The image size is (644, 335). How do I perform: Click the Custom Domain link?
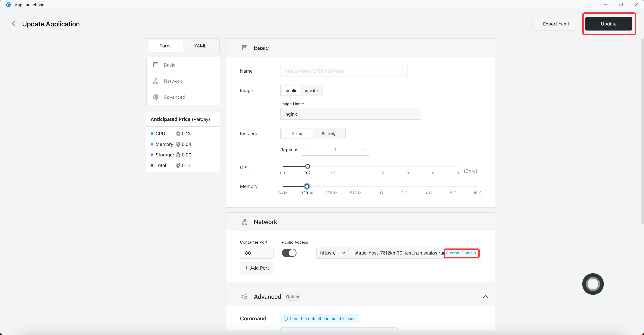click(461, 253)
